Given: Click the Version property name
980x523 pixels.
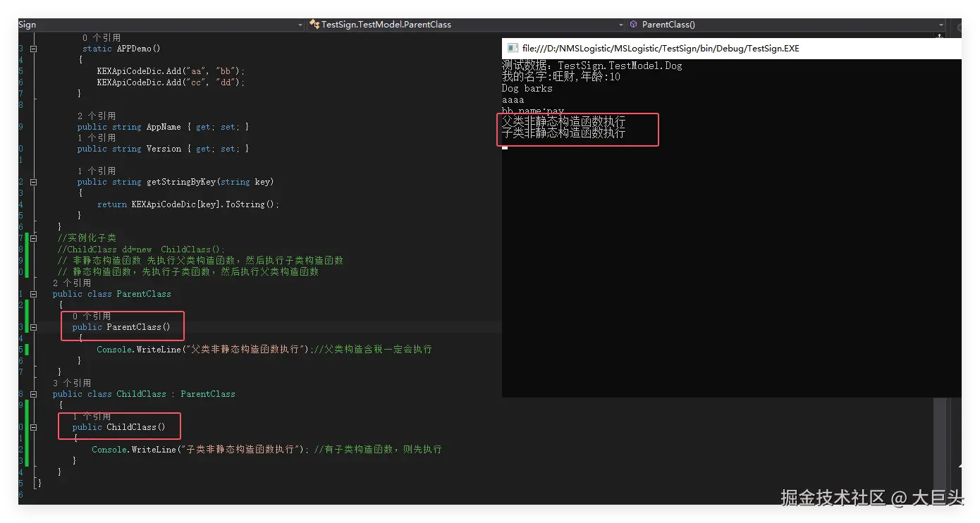Looking at the screenshot, I should pos(164,149).
